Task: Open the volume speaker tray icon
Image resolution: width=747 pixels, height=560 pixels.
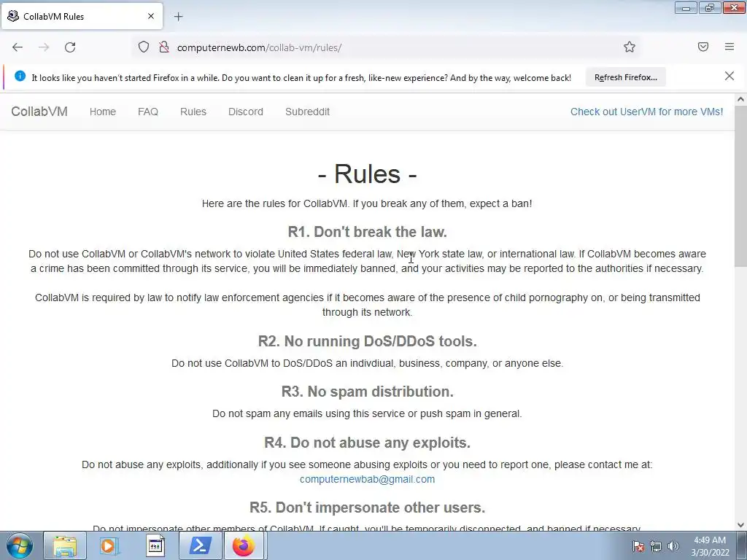Action: 673,546
